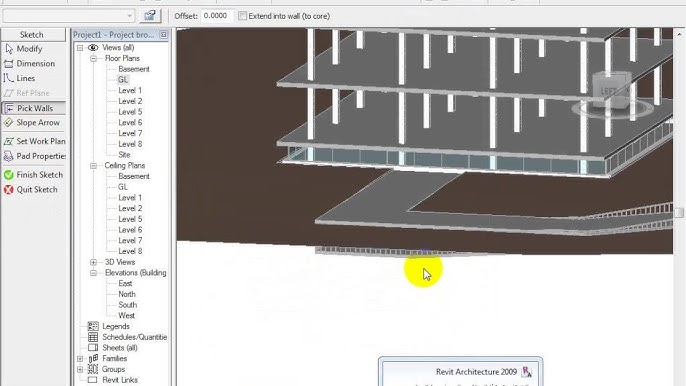Select the Slope Arrow tool icon
This screenshot has width=686, height=386.
8,123
